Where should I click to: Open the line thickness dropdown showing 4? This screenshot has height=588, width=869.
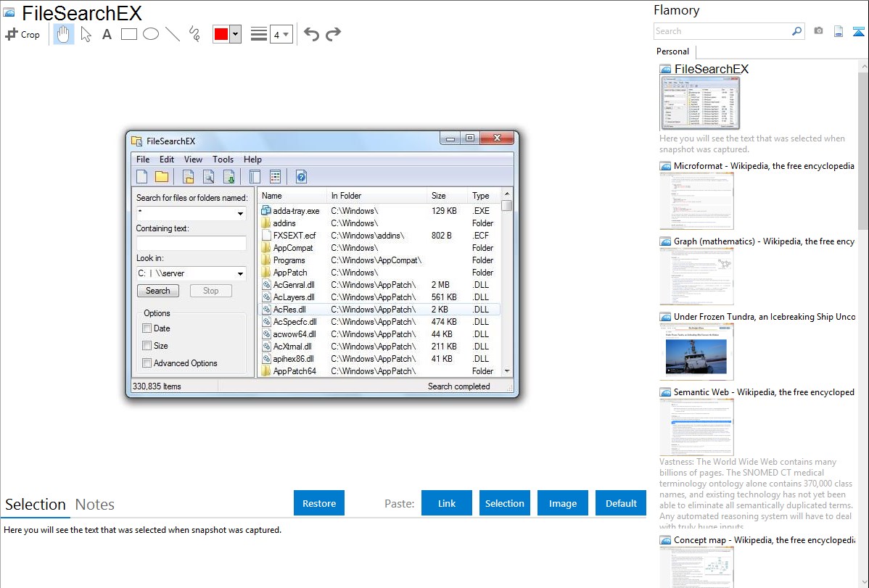(x=281, y=34)
